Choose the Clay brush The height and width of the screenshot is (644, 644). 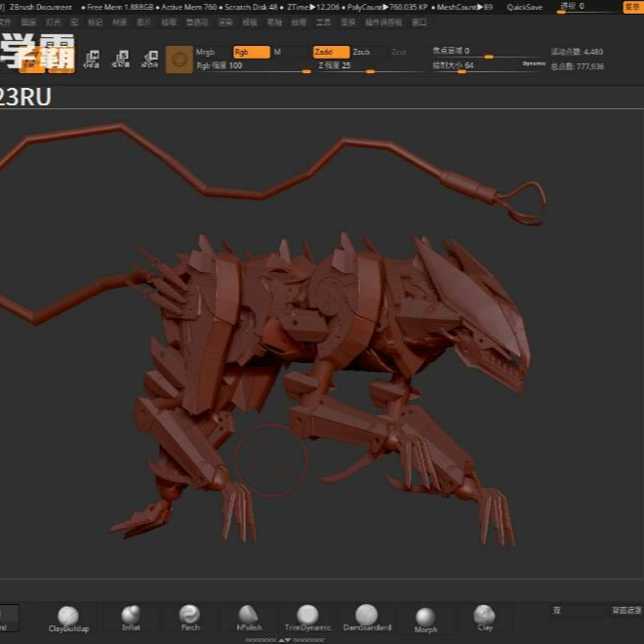[x=485, y=615]
